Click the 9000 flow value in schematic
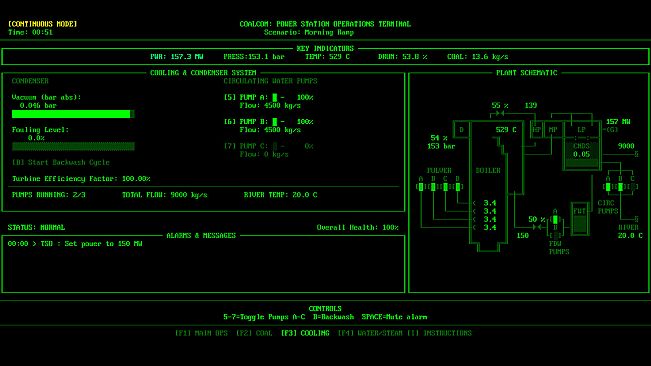The image size is (651, 366). [x=626, y=146]
